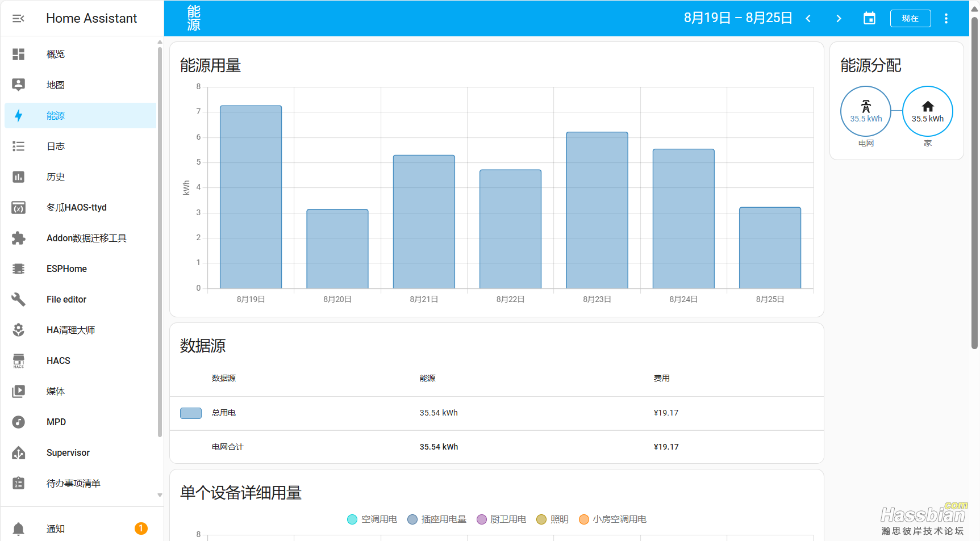
Task: Open the 历史 history chart icon
Action: [19, 177]
